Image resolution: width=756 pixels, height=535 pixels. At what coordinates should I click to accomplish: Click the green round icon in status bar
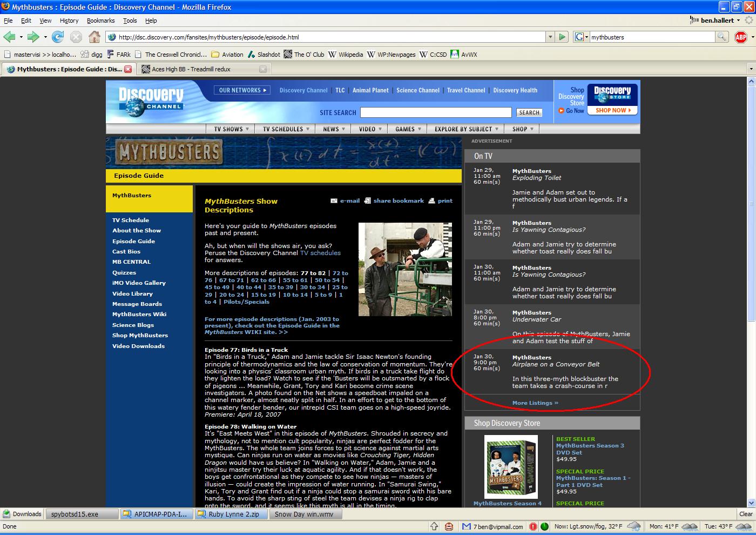pos(544,526)
